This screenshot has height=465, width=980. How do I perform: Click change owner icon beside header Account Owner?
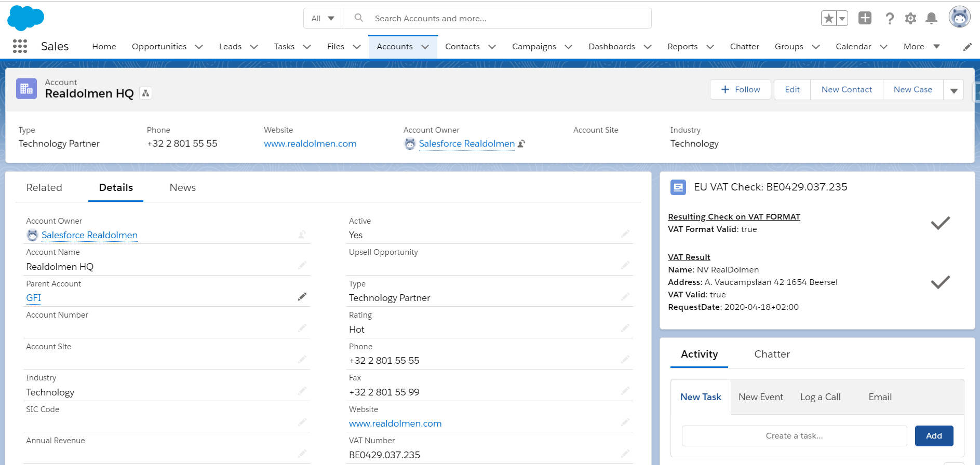(x=521, y=144)
